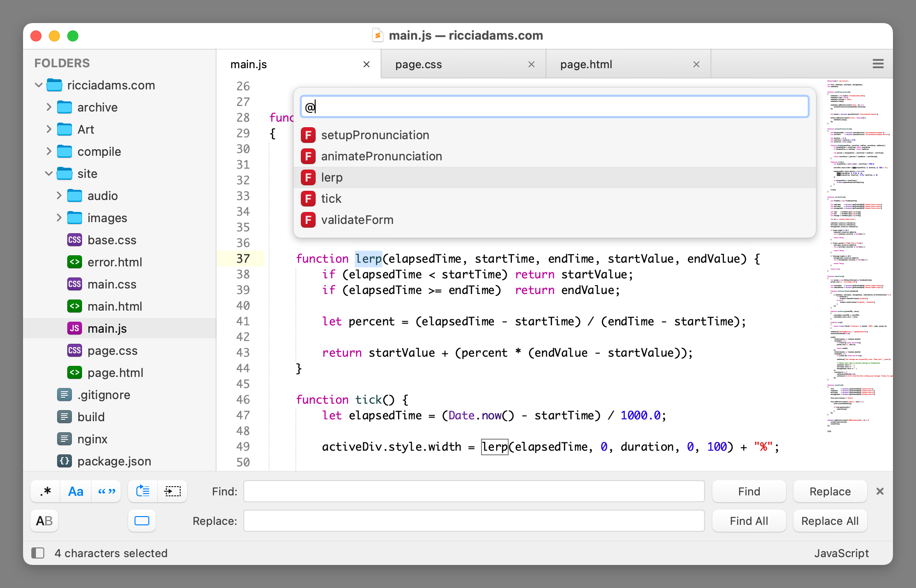916x588 pixels.
Task: Toggle in-selection search option
Action: pyautogui.click(x=172, y=491)
